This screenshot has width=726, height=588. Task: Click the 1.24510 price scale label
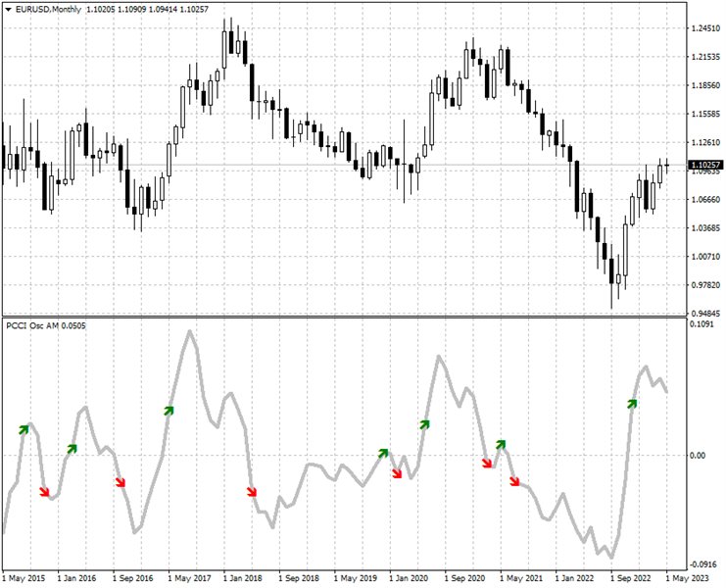pos(705,28)
